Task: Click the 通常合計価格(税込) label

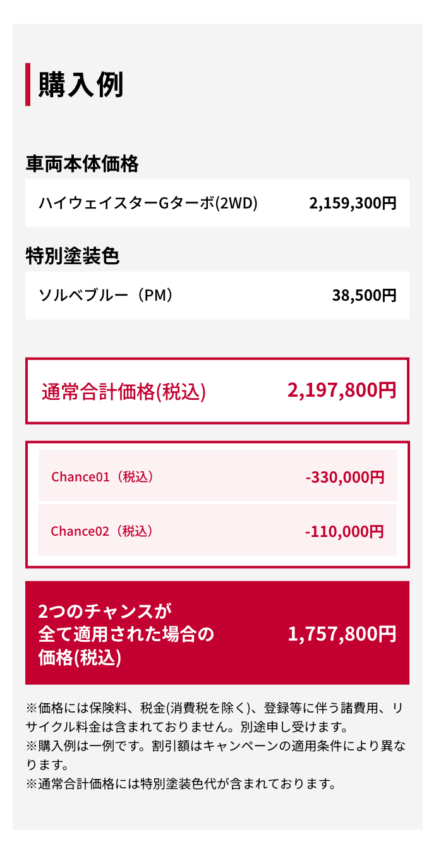Action: point(124,392)
